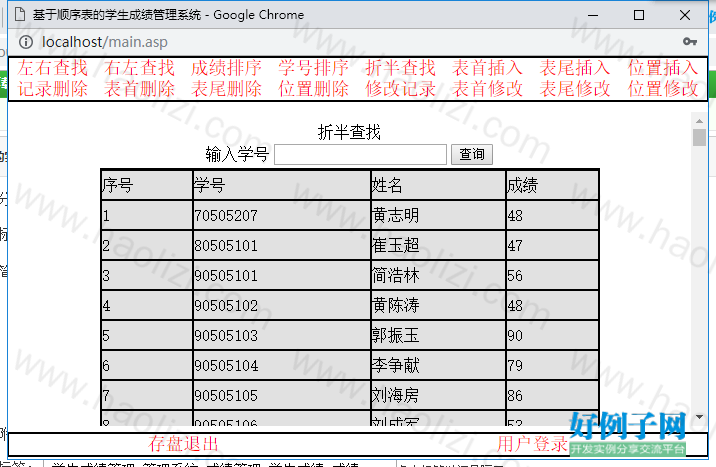Click the saved password key icon

[690, 42]
